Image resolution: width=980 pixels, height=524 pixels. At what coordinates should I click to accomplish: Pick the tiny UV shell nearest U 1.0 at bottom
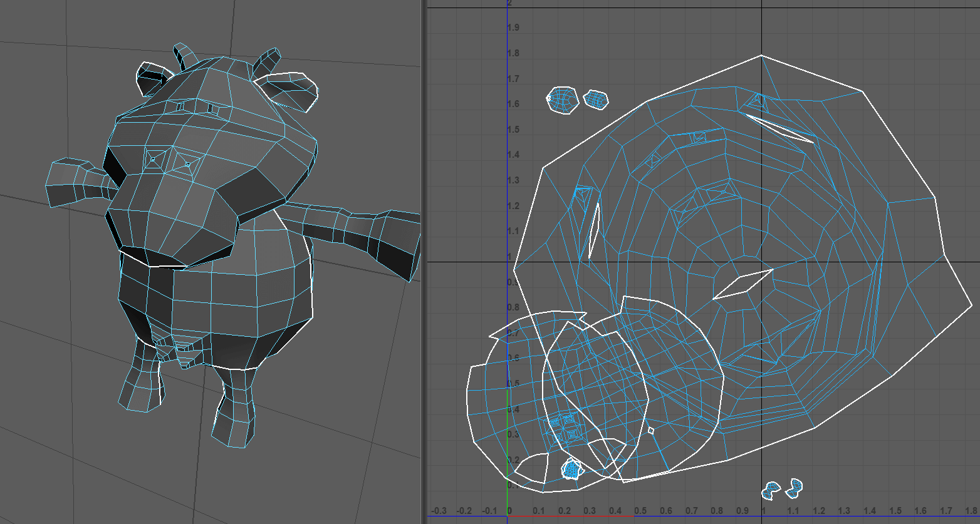[x=771, y=491]
